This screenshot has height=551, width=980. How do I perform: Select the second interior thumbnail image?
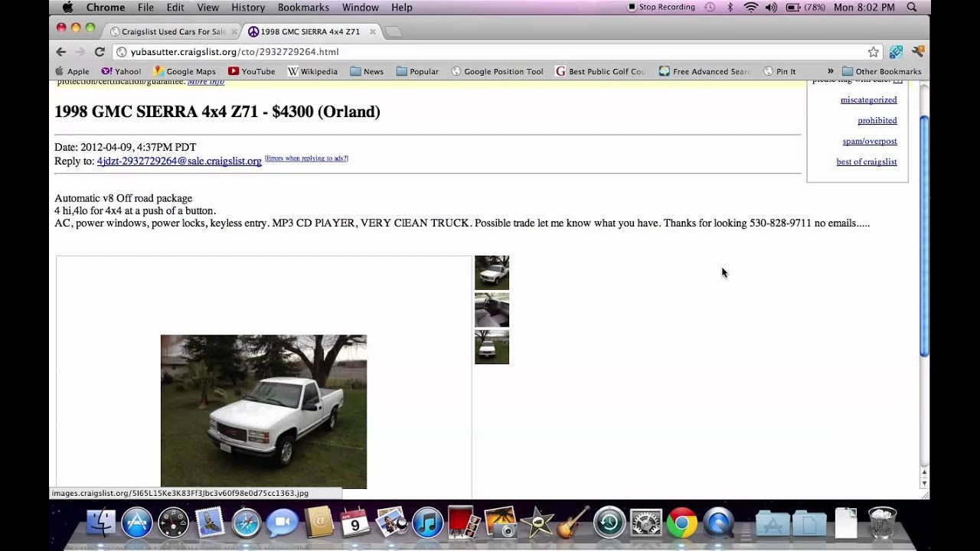[492, 310]
